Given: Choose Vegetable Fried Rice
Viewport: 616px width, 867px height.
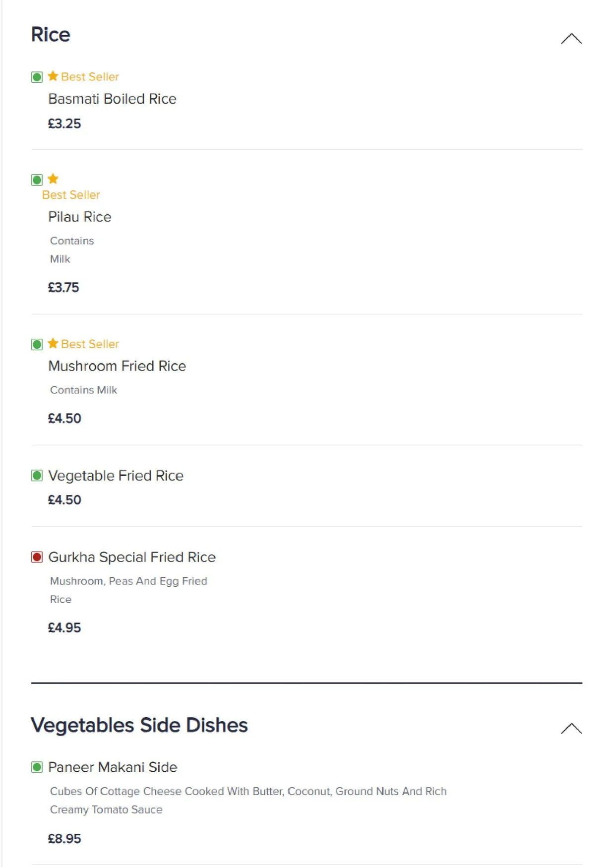Looking at the screenshot, I should click(116, 476).
